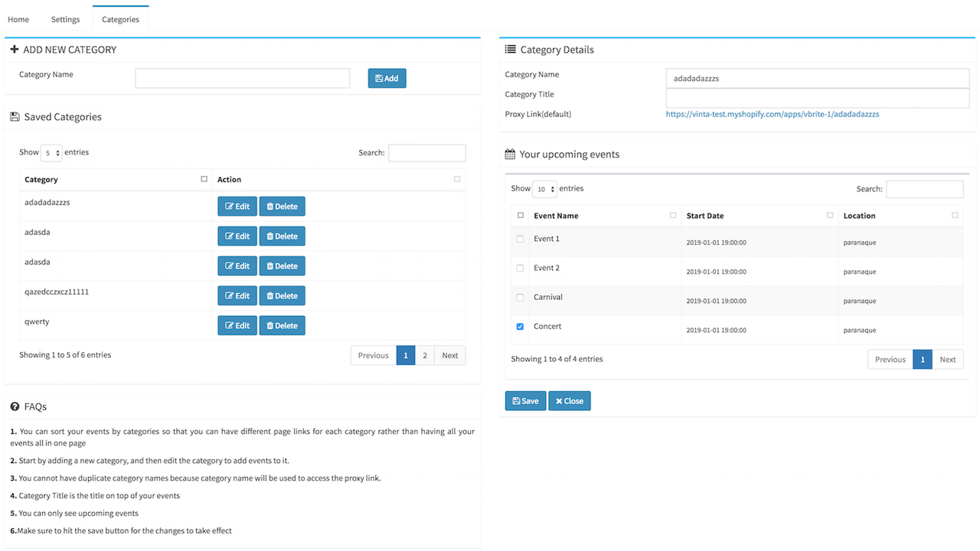Delete the qwerty category
This screenshot has height=551, width=980.
pyautogui.click(x=283, y=325)
